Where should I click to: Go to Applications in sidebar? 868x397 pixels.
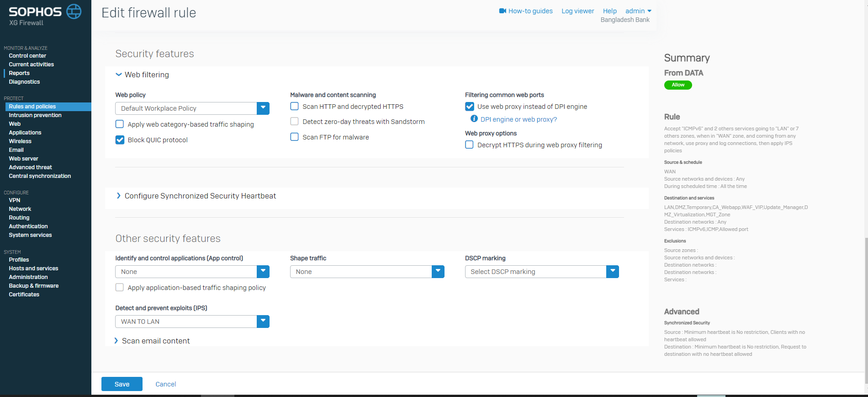point(25,133)
